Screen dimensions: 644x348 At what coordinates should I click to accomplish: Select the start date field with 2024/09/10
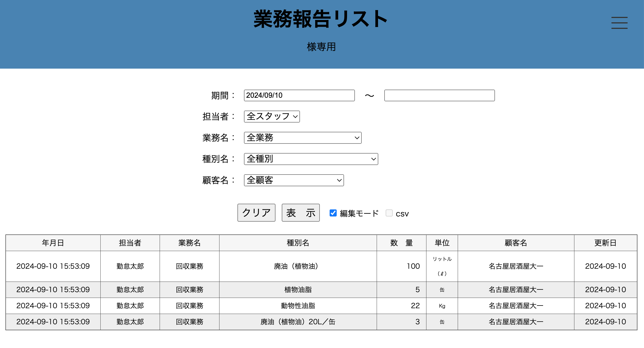coord(299,95)
